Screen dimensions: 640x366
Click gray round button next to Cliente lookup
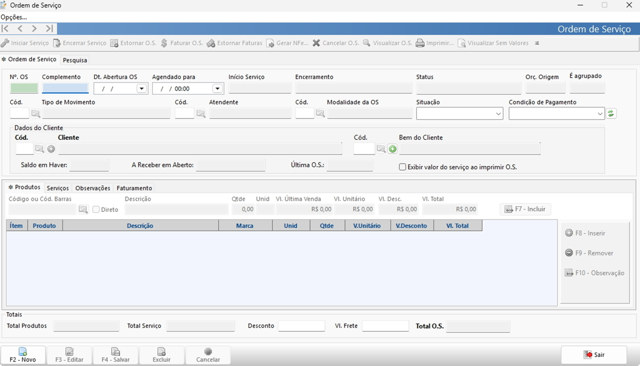click(x=51, y=149)
